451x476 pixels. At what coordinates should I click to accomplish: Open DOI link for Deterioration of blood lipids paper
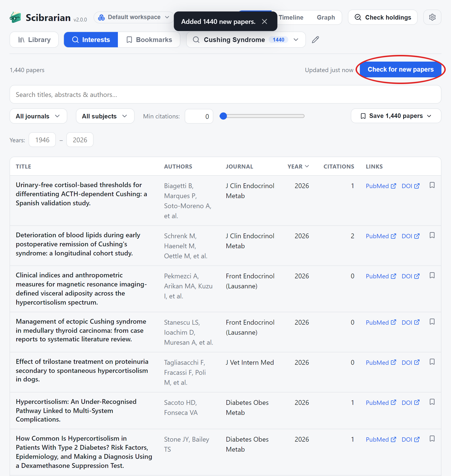click(x=410, y=236)
